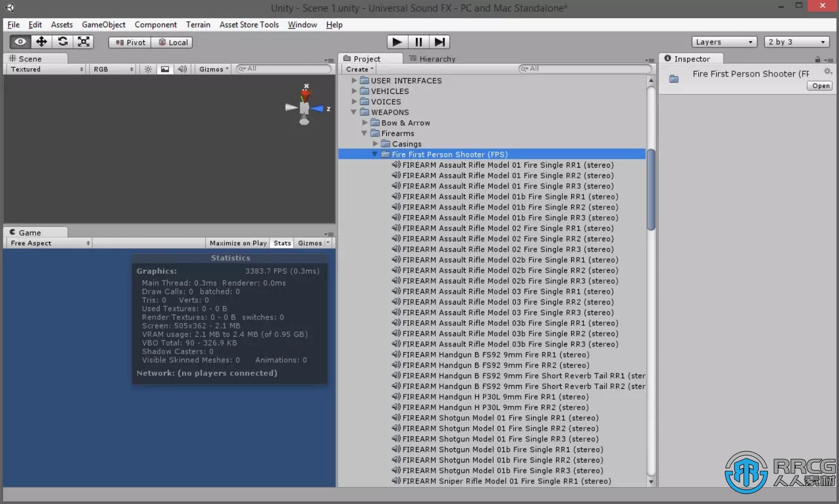The width and height of the screenshot is (839, 504).
Task: Switch to the Game tab
Action: [36, 232]
